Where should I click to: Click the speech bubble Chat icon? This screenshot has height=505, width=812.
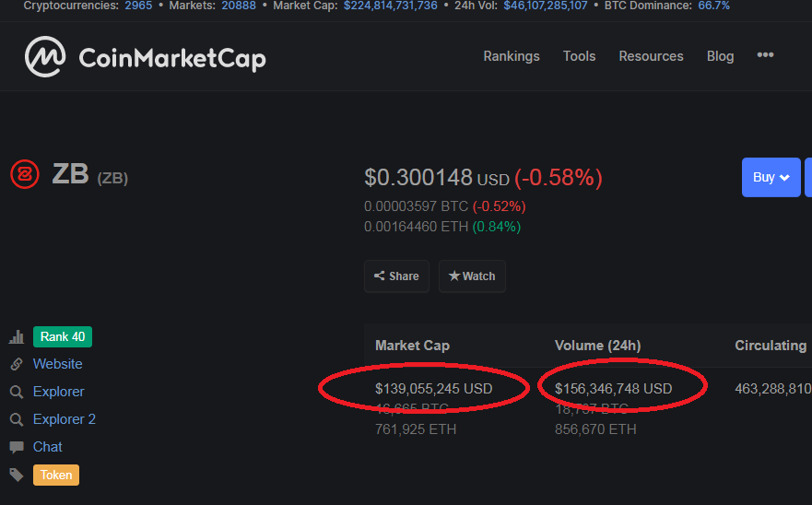[x=17, y=448]
